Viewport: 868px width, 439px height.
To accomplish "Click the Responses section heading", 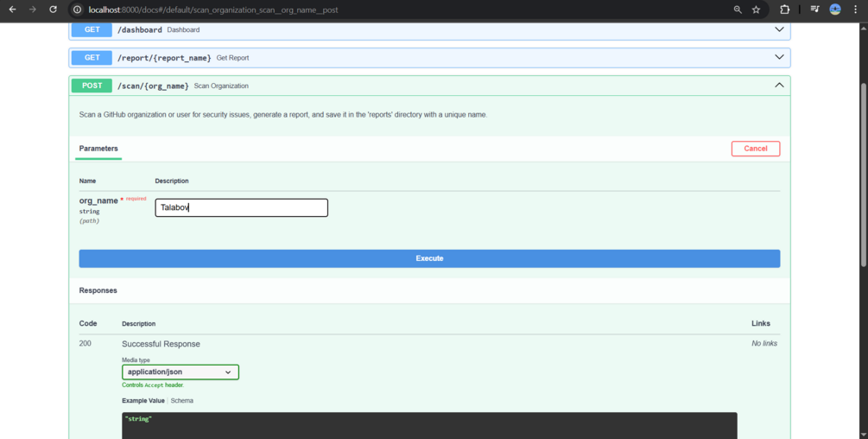I will 98,290.
